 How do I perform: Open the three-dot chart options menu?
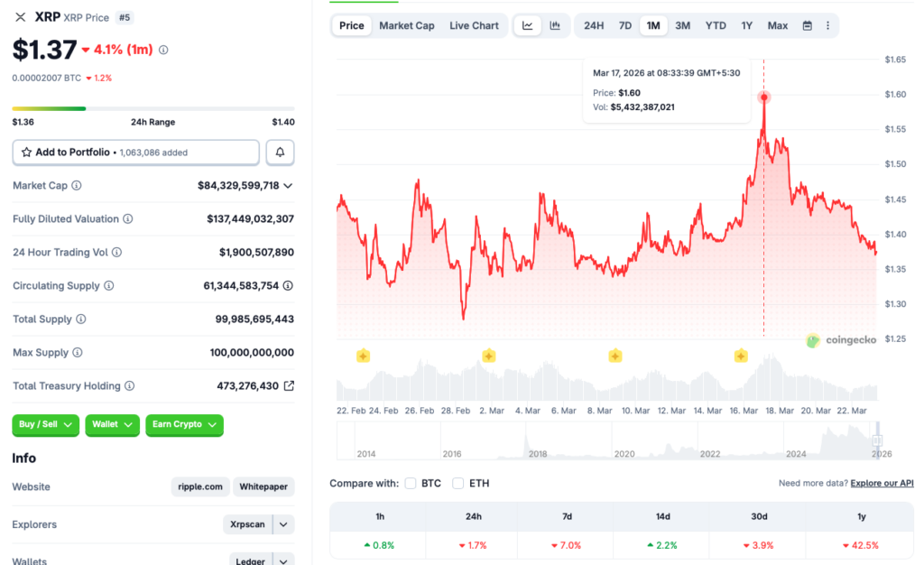point(827,25)
